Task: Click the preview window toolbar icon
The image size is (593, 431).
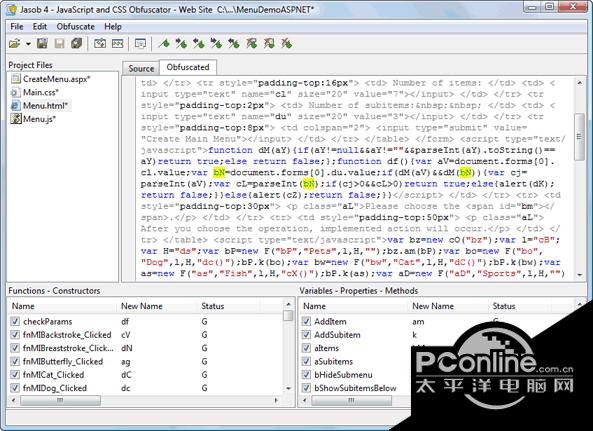Action: click(x=140, y=44)
